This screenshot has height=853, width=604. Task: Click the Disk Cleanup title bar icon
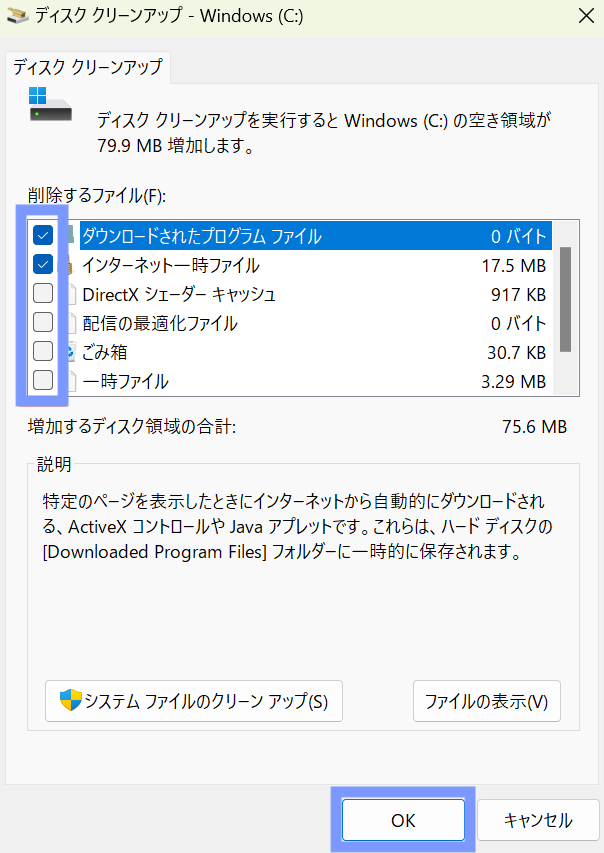(x=18, y=16)
